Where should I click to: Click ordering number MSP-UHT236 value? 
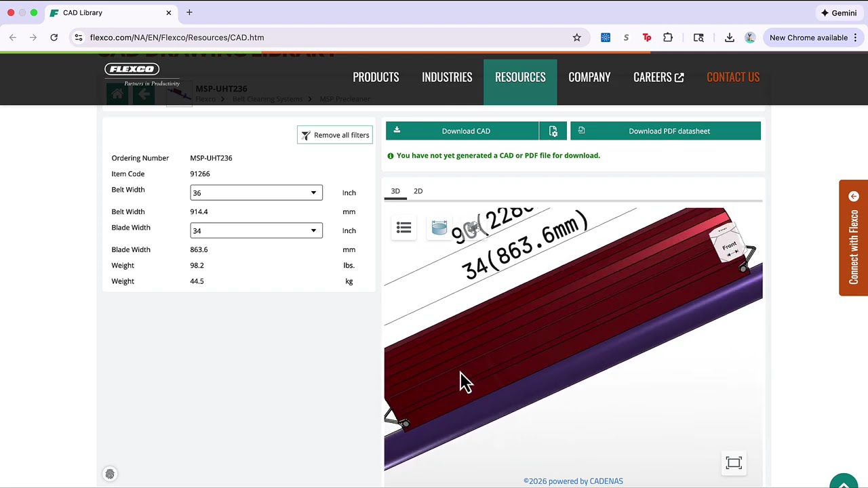[211, 158]
